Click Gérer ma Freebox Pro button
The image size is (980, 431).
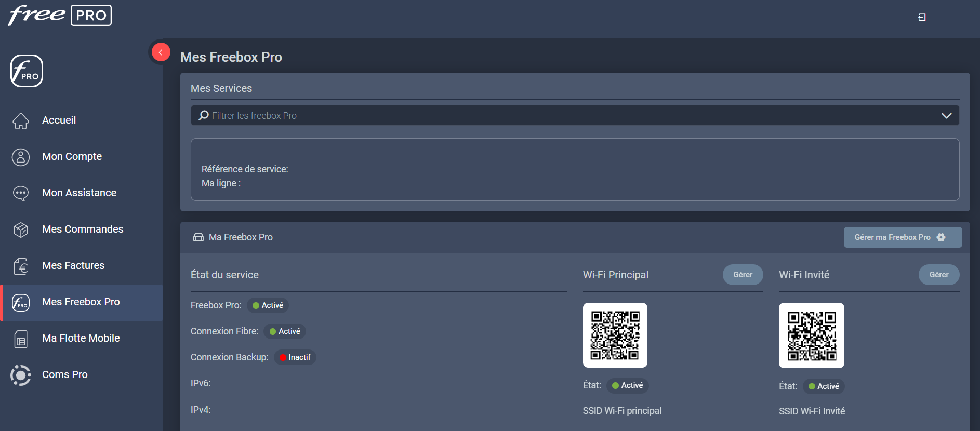(903, 237)
